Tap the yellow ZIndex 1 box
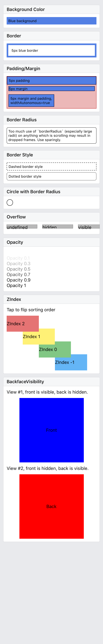Image resolution: width=103 pixels, height=644 pixels. (x=39, y=336)
